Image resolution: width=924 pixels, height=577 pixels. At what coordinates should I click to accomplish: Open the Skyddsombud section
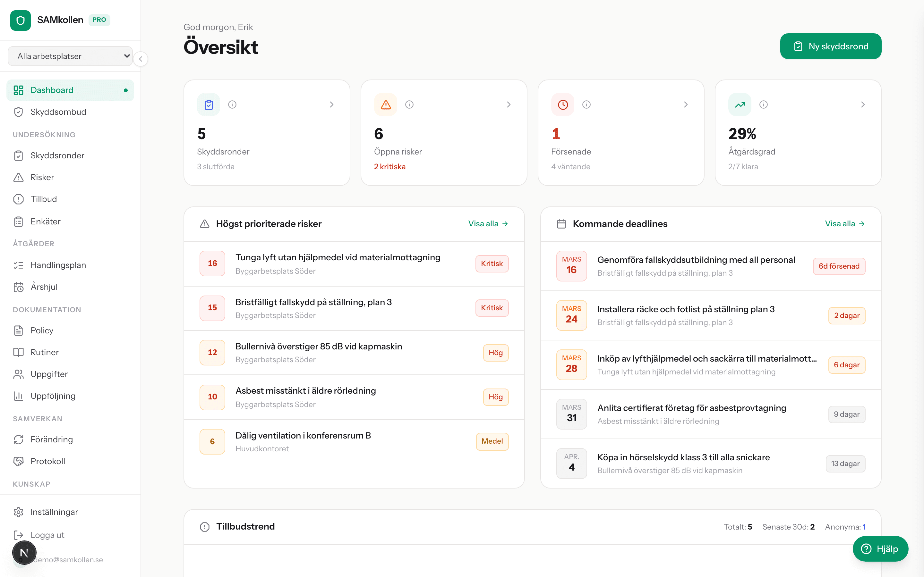tap(58, 112)
